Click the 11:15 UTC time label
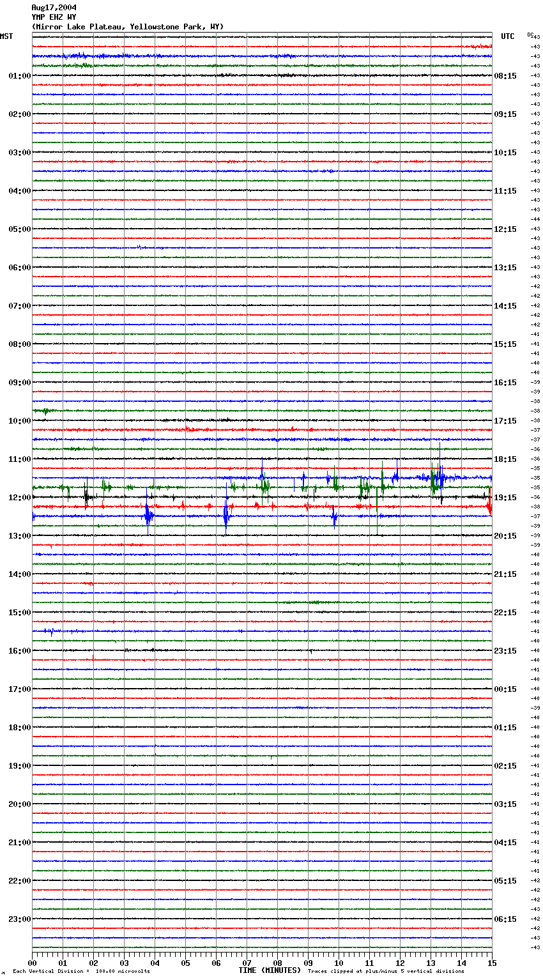Viewport: 543px width, 980px height. (x=505, y=191)
